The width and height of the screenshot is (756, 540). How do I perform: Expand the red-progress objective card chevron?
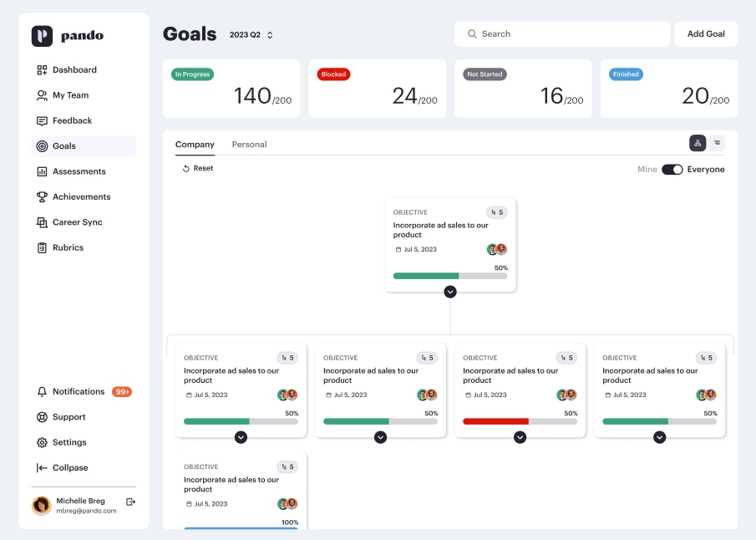pyautogui.click(x=520, y=437)
